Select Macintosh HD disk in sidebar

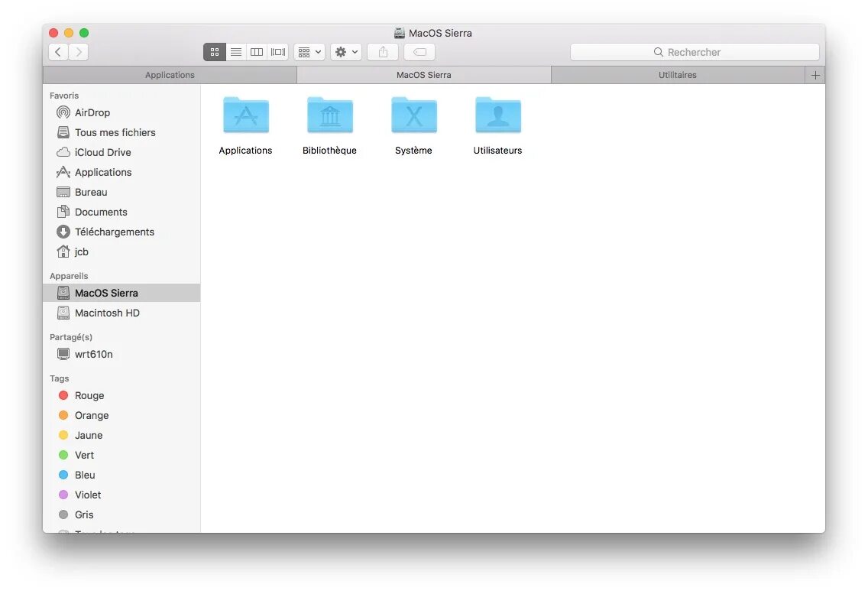tap(121, 313)
